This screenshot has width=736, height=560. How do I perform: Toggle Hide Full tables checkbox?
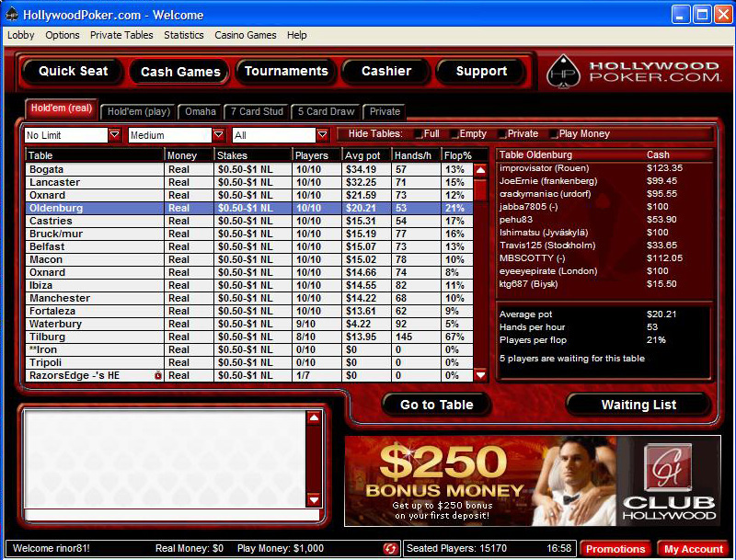pyautogui.click(x=419, y=134)
